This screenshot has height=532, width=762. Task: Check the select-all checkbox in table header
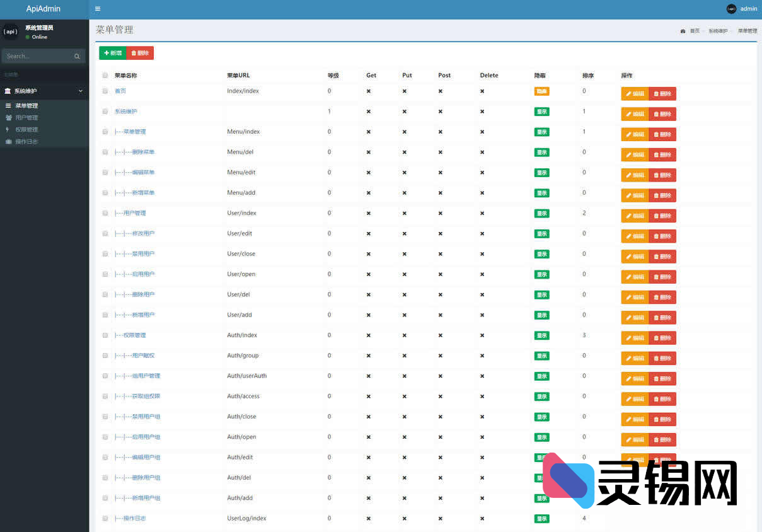coord(105,75)
